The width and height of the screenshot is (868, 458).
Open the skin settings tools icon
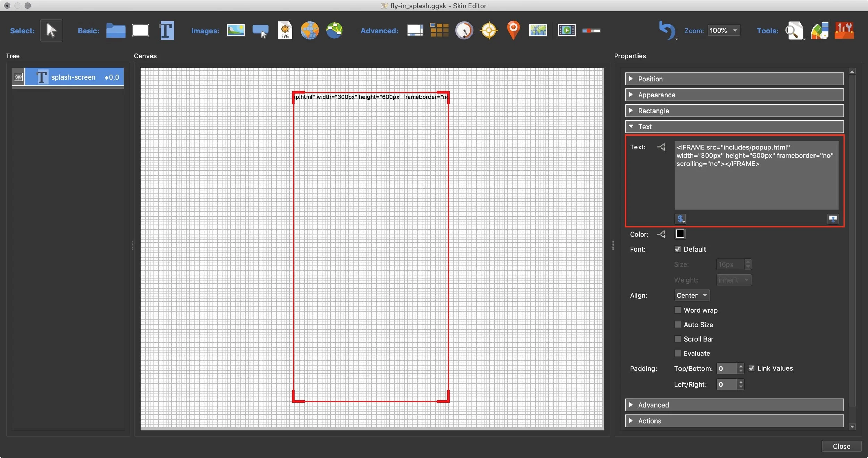tap(844, 31)
